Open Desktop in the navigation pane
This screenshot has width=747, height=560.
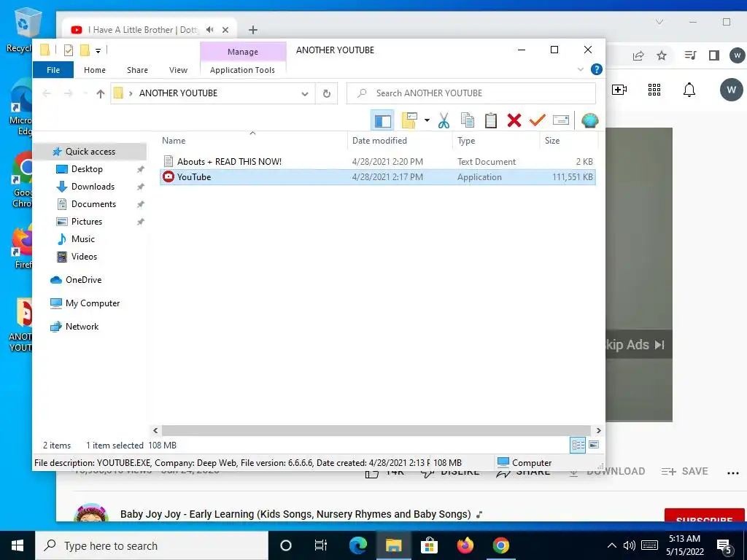[x=87, y=169]
